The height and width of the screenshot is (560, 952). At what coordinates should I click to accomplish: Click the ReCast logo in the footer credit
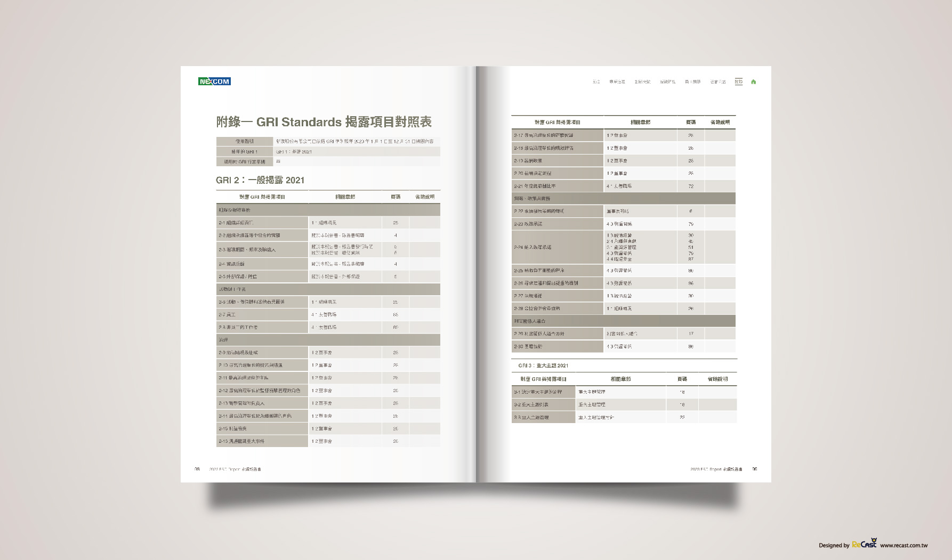coord(864,543)
